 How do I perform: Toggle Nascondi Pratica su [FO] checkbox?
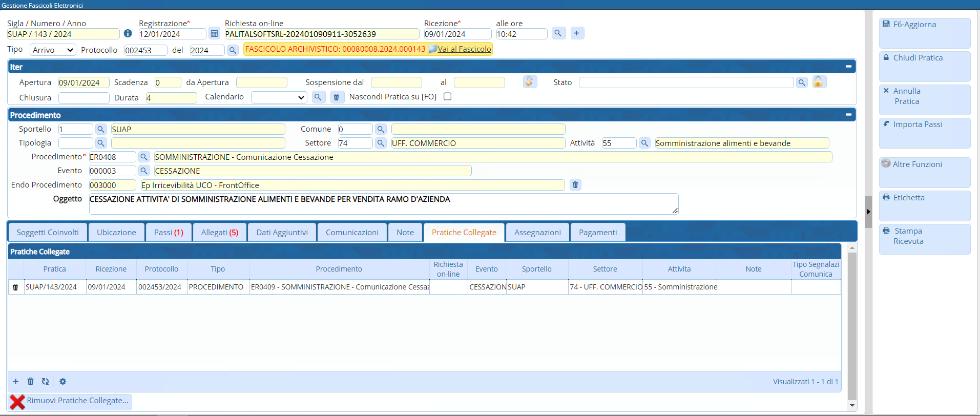[447, 96]
